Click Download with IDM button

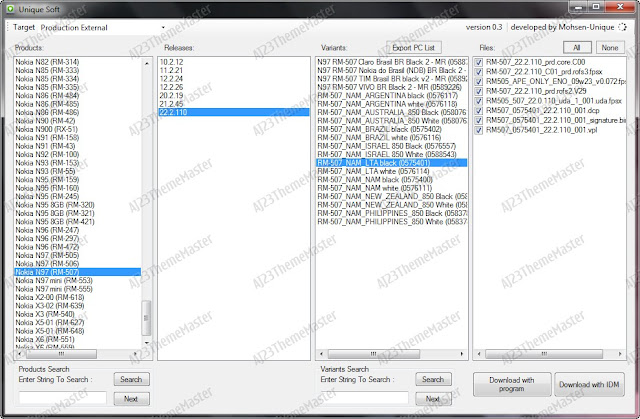tap(589, 384)
